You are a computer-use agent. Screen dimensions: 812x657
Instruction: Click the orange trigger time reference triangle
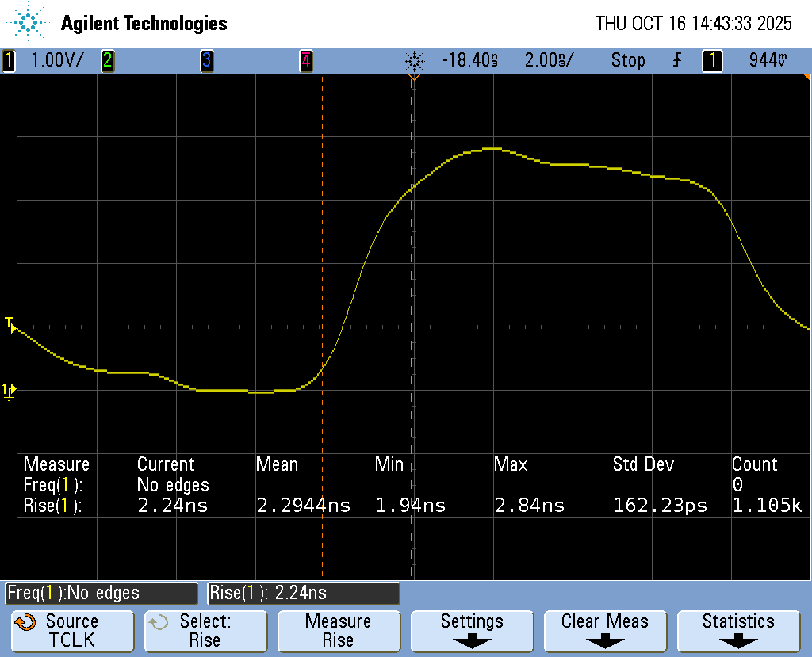click(414, 78)
